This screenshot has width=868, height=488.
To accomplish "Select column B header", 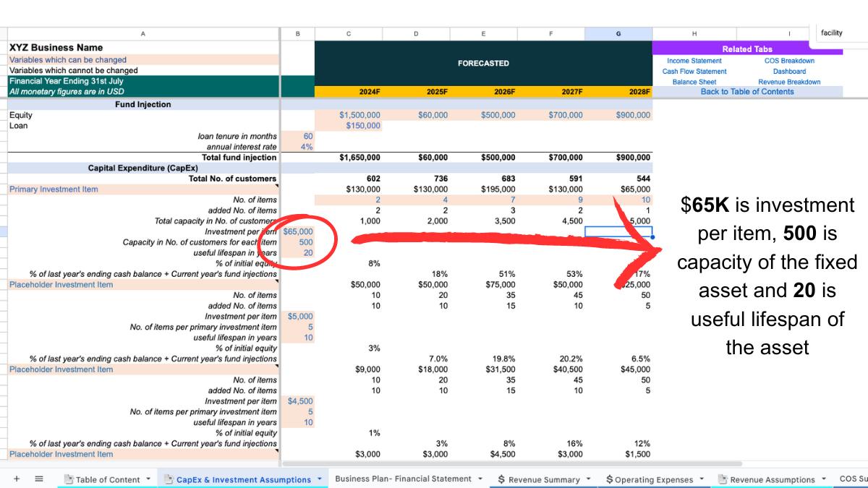I will tap(297, 33).
